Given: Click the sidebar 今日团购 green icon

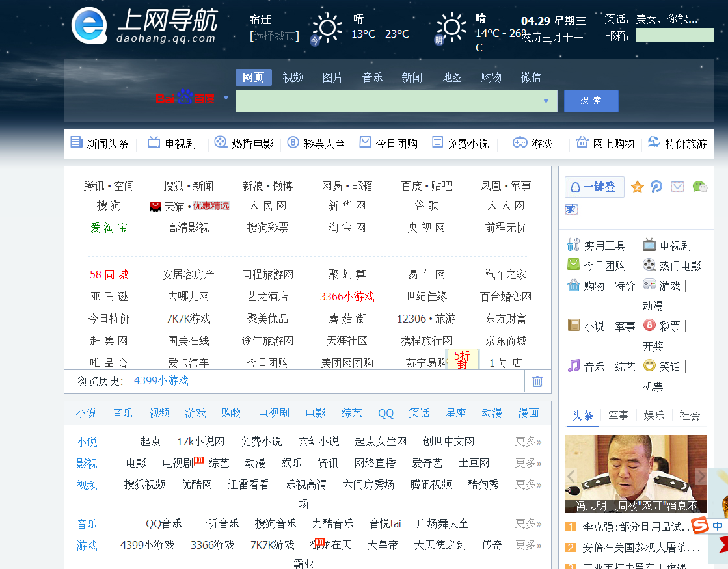Looking at the screenshot, I should [573, 265].
